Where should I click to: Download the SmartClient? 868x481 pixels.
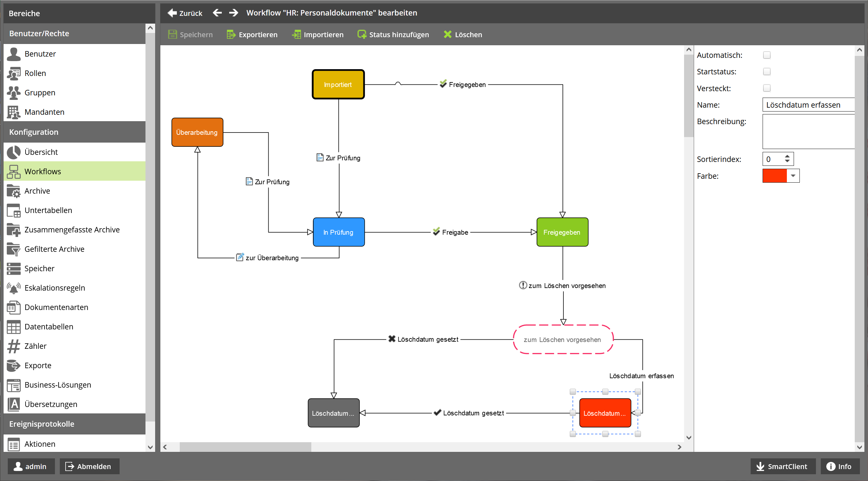click(783, 466)
